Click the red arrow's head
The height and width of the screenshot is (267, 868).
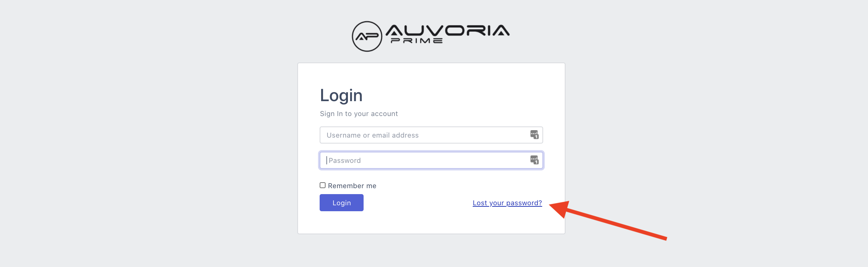(560, 209)
